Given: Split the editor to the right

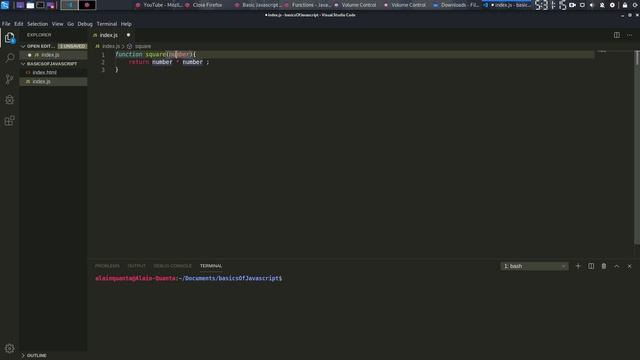Looking at the screenshot, I should point(617,35).
